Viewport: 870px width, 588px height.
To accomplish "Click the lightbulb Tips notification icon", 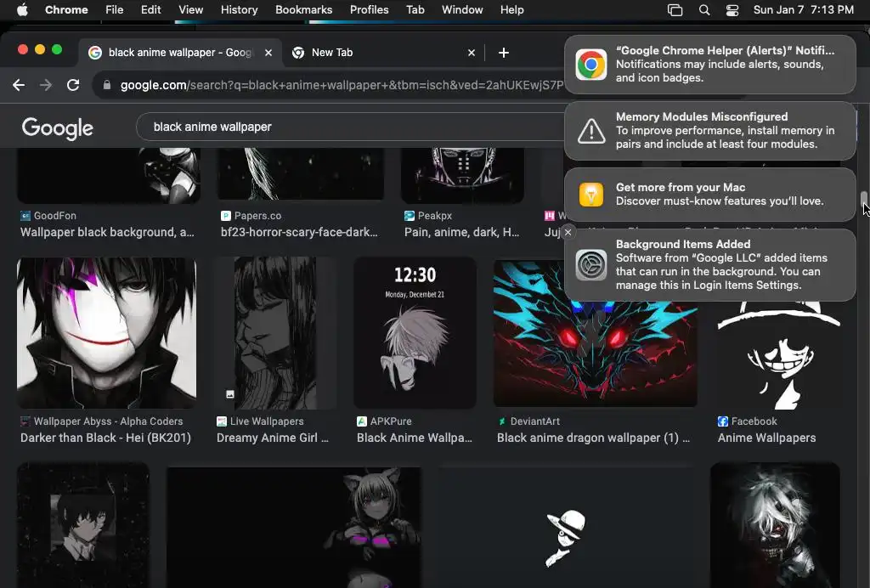I will pyautogui.click(x=591, y=195).
